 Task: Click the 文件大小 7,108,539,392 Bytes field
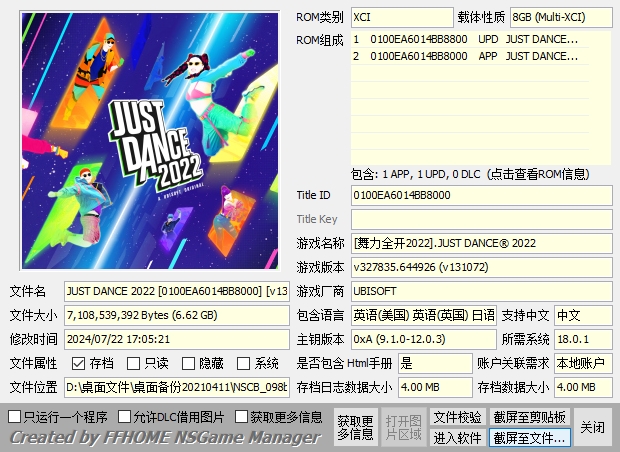[177, 315]
